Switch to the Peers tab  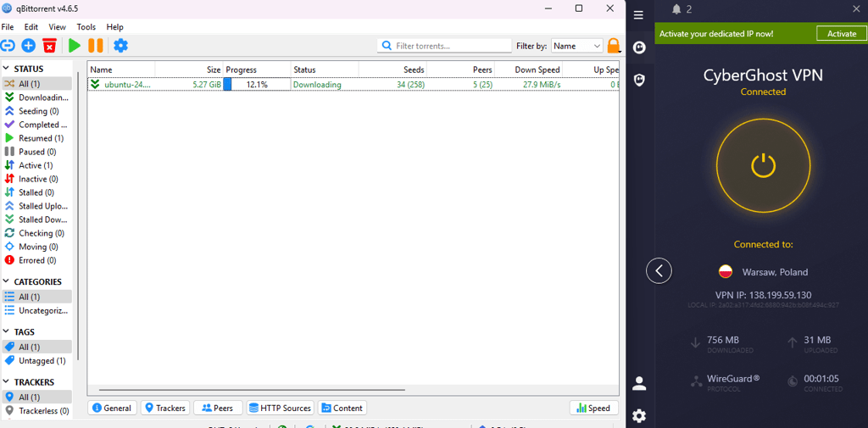[x=218, y=408]
